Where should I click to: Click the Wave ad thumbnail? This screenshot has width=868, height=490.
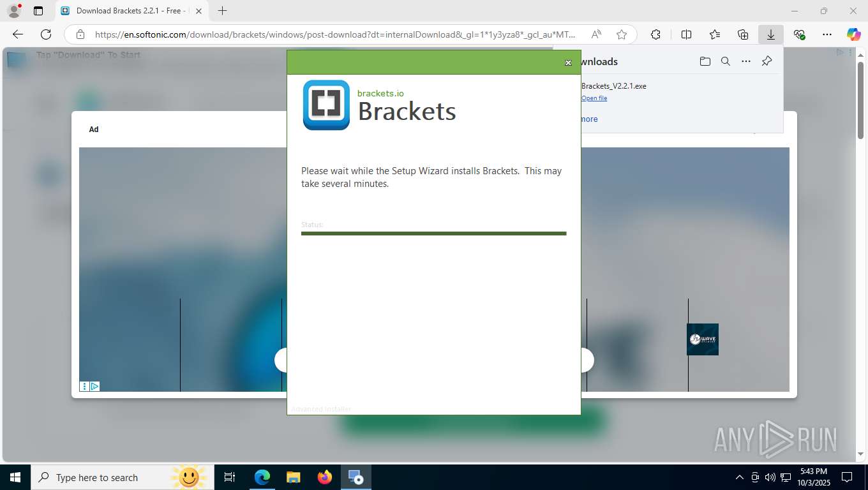[703, 339]
